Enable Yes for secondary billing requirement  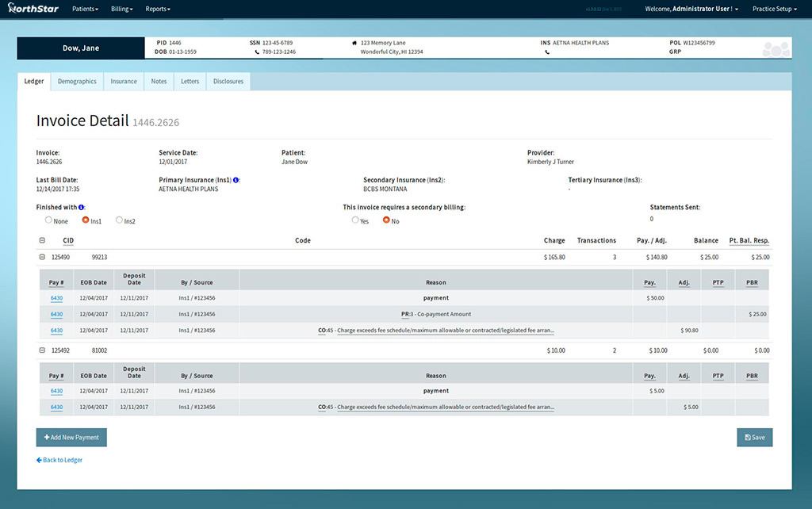click(355, 220)
